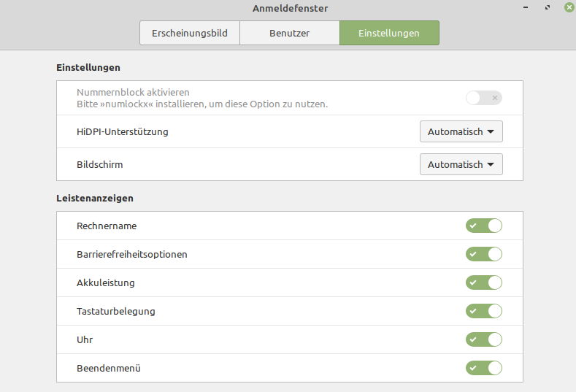576x392 pixels.
Task: Open the Benutzer tab
Action: pyautogui.click(x=289, y=34)
